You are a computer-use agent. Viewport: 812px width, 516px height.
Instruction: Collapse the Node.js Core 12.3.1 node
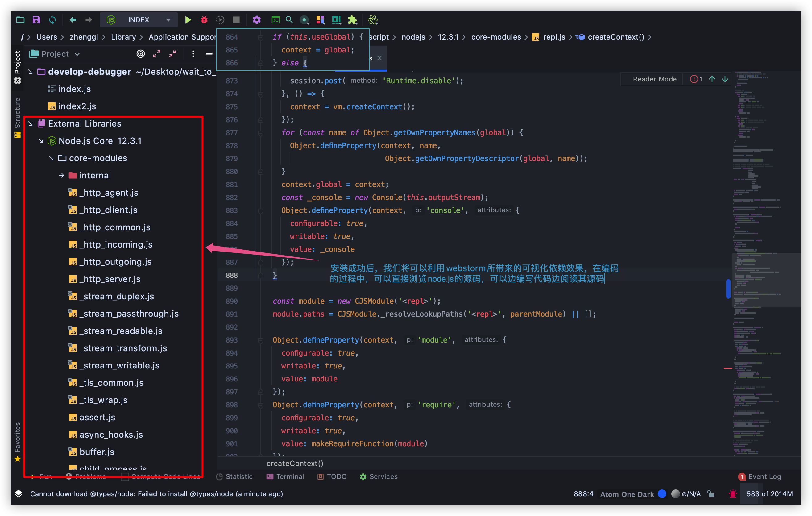pyautogui.click(x=41, y=141)
